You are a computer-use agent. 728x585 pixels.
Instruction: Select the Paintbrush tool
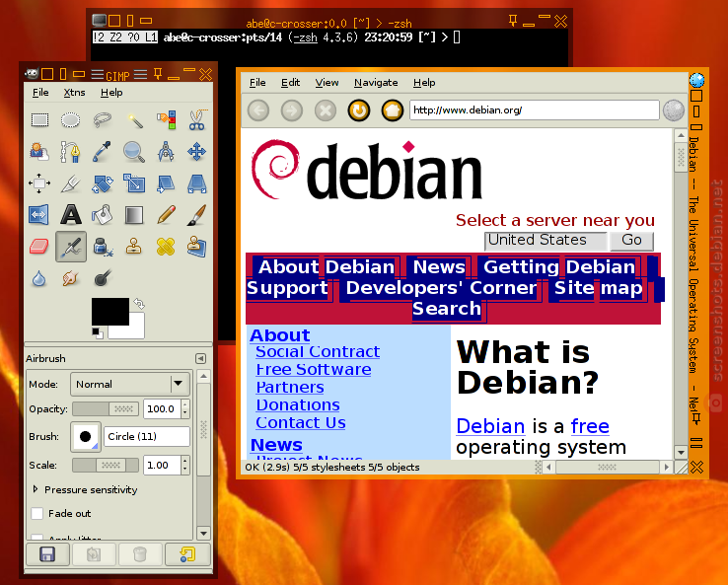[x=197, y=215]
